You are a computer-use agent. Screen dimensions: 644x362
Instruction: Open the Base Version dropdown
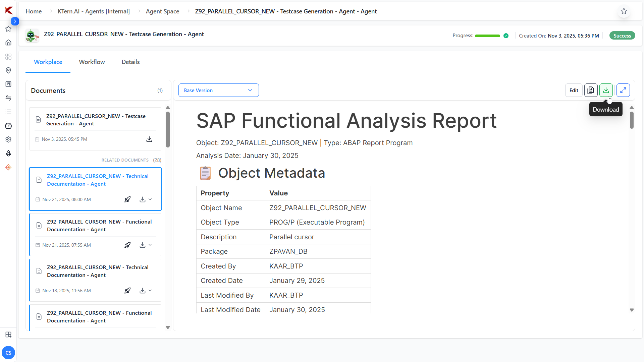(x=218, y=90)
